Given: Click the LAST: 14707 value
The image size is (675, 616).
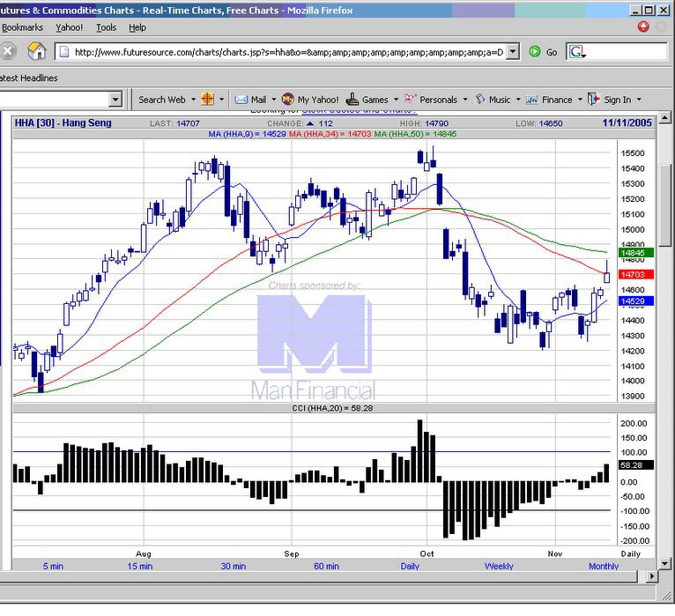Looking at the screenshot, I should pyautogui.click(x=174, y=123).
